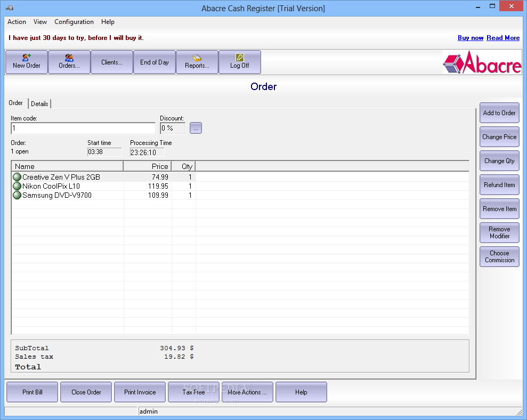
Task: Sort by the Price column header
Action: (x=148, y=166)
